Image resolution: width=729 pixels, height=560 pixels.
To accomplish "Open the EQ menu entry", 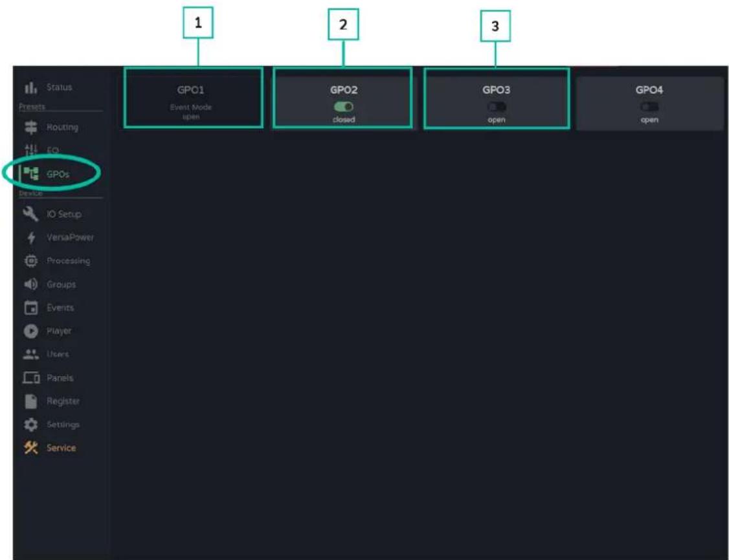I will point(52,150).
